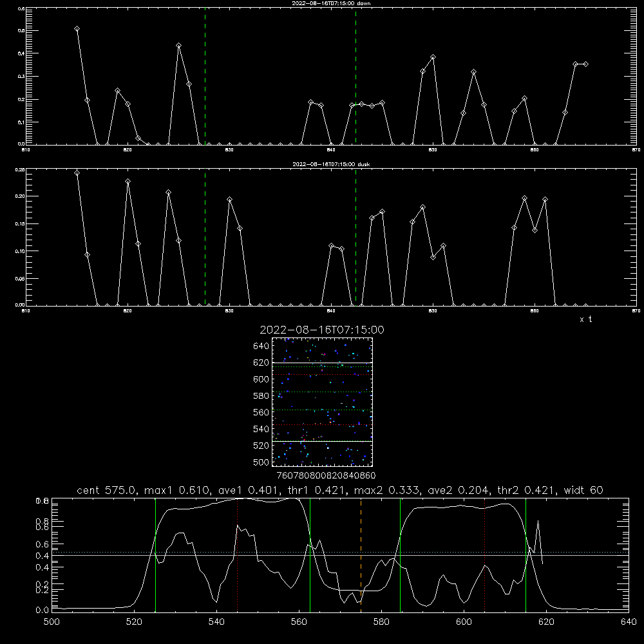Click the dusk plot title "2022-08-16T07:15:00 dusk"

tap(331, 164)
